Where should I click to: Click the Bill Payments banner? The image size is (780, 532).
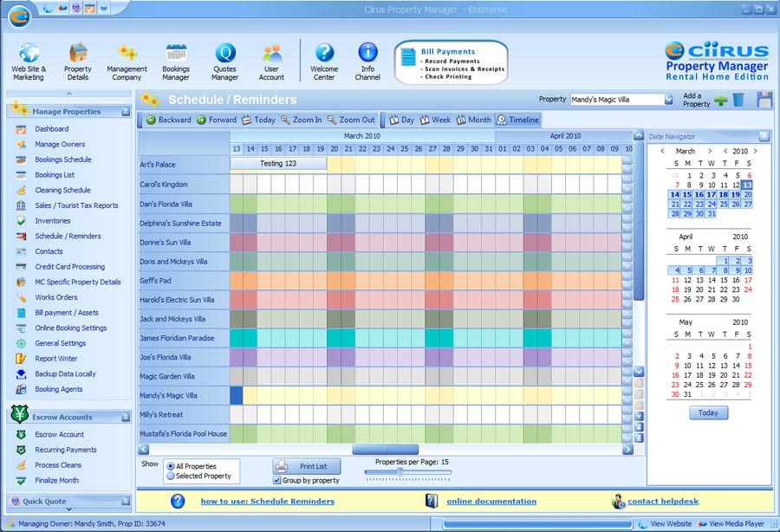pos(452,62)
